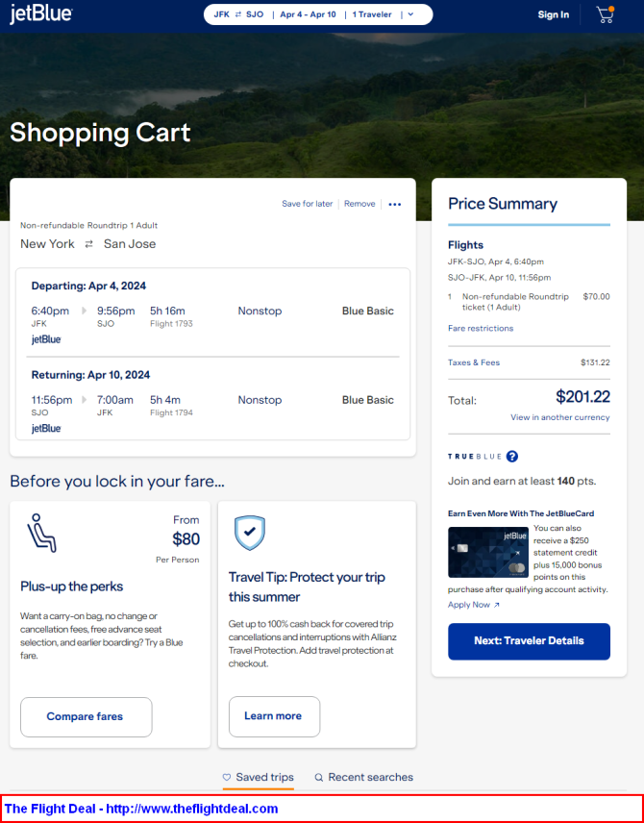Click Departing: Apr 4, 2024 heading
Image resolution: width=644 pixels, height=823 pixels.
(x=88, y=287)
